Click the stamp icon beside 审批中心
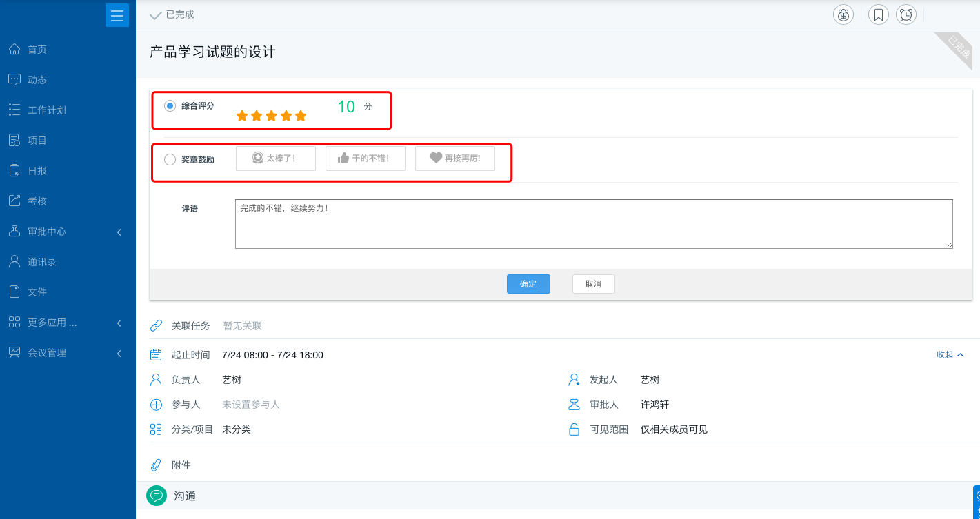This screenshot has height=519, width=980. 14,231
